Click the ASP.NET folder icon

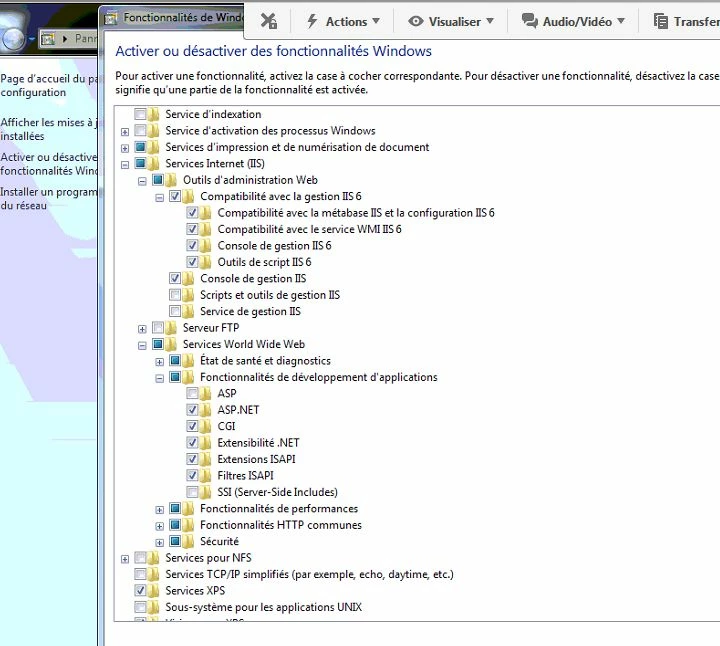205,410
